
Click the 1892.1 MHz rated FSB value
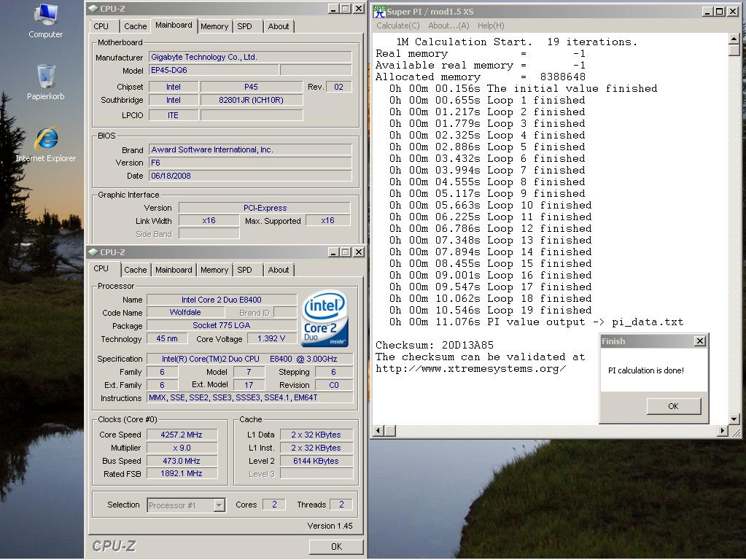182,474
